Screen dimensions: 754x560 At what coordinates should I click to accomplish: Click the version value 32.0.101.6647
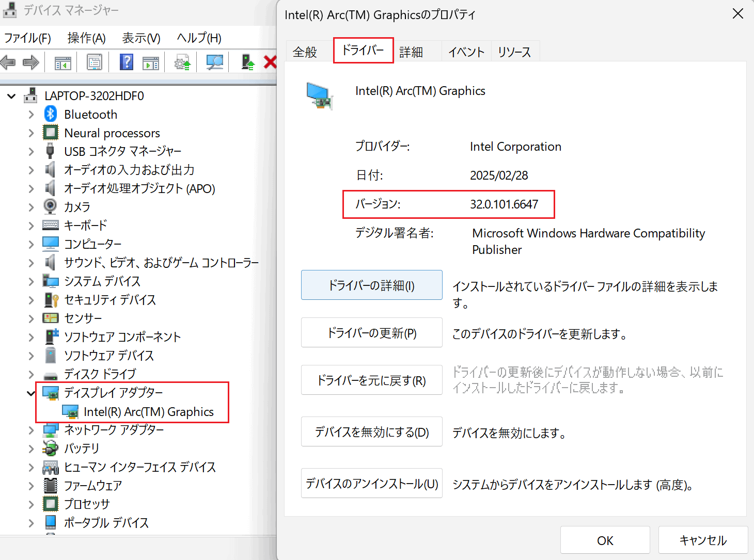point(504,204)
